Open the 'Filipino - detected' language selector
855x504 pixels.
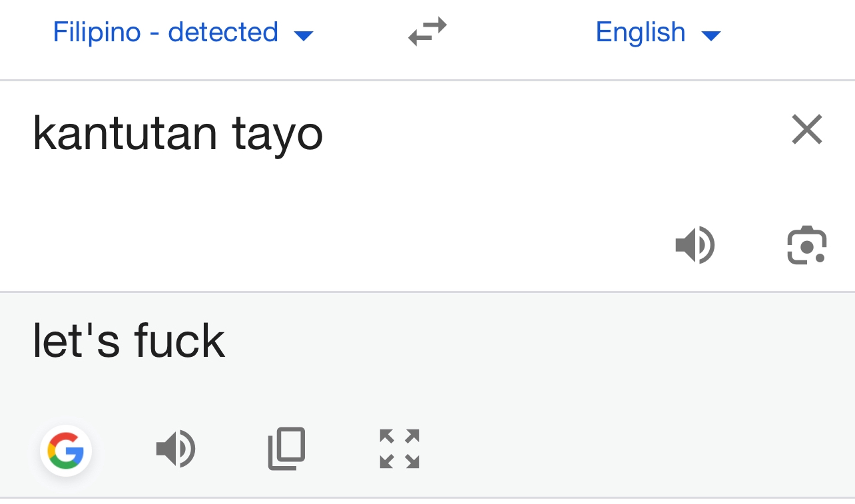(x=165, y=32)
